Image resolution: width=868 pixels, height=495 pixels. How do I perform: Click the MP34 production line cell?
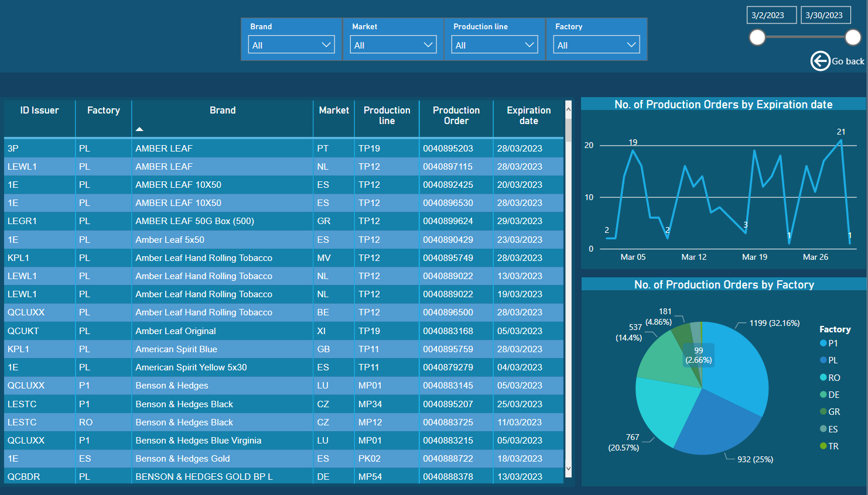tap(387, 404)
